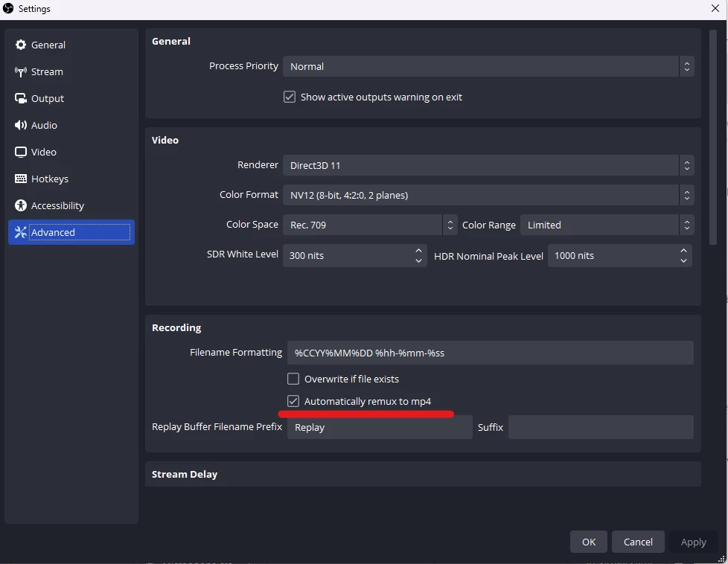728x564 pixels.
Task: Click the Accessibility person icon
Action: [x=20, y=205]
